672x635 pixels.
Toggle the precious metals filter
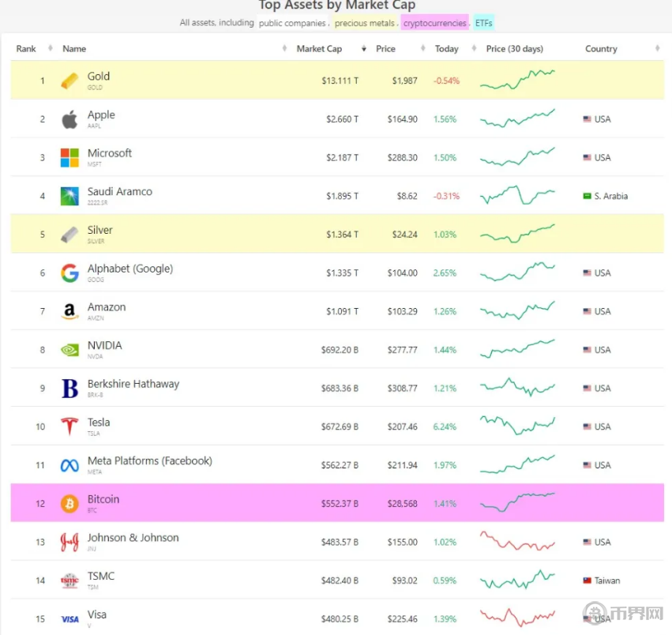coord(365,23)
